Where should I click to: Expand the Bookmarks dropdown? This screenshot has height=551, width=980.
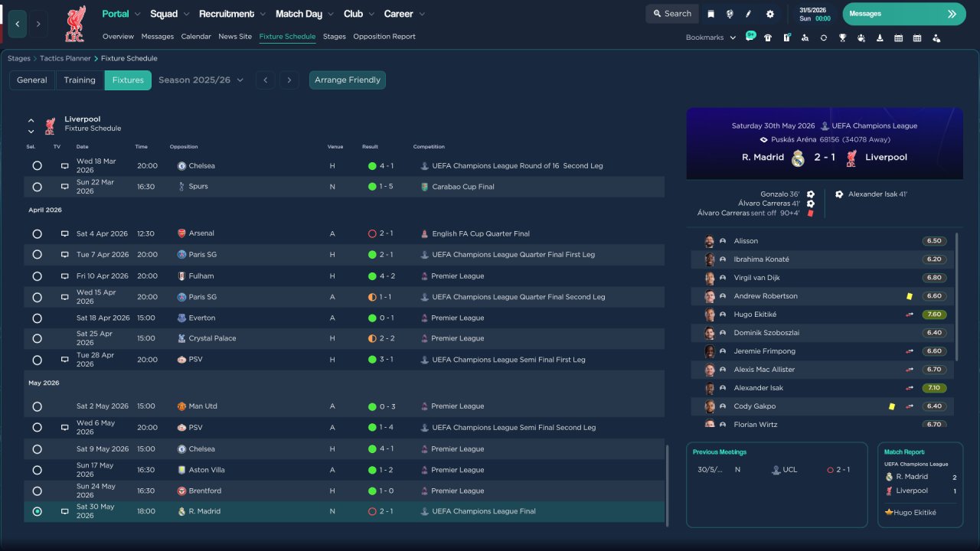pyautogui.click(x=710, y=37)
